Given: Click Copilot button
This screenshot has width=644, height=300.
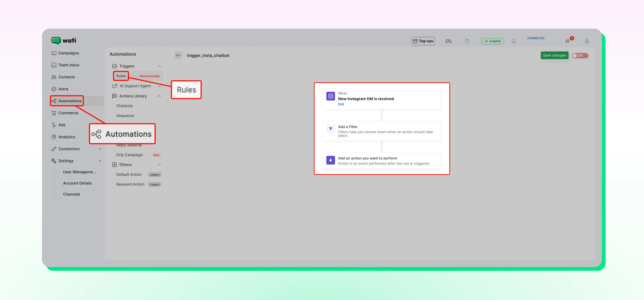Looking at the screenshot, I should [492, 41].
